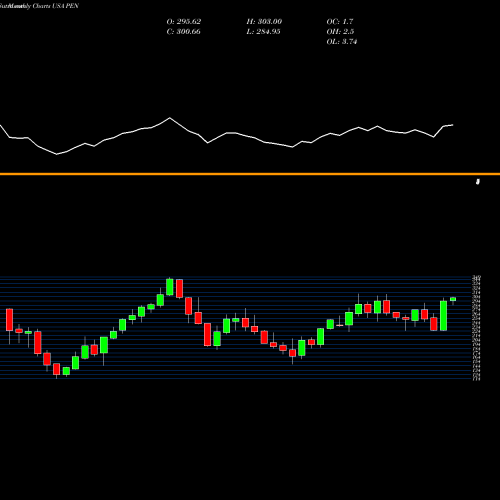Click the "J" marker below the orange line
The height and width of the screenshot is (500, 500).
[x=478, y=182]
